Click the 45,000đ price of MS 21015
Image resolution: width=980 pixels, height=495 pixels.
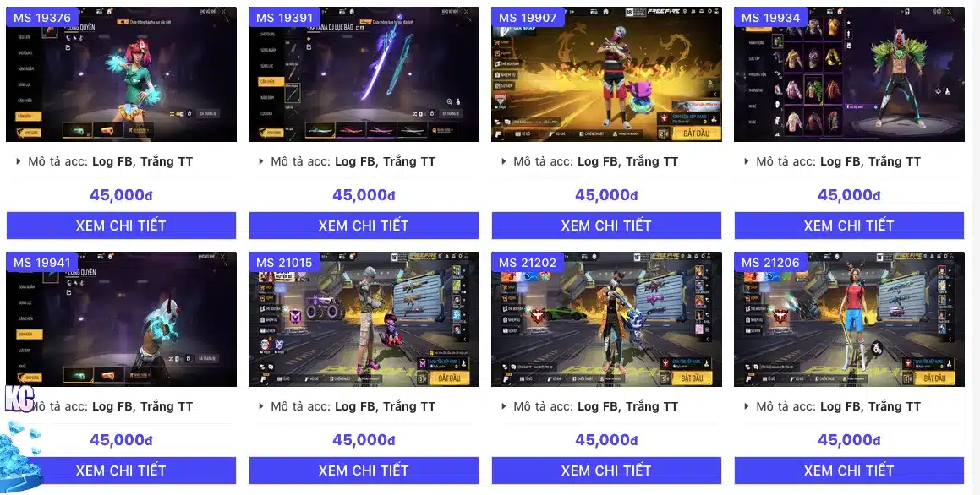pos(364,440)
